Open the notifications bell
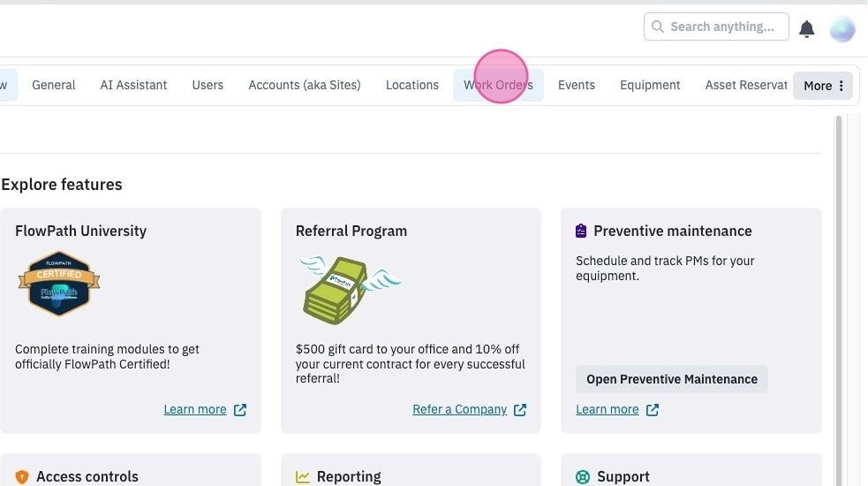Image resolution: width=868 pixels, height=486 pixels. tap(806, 28)
